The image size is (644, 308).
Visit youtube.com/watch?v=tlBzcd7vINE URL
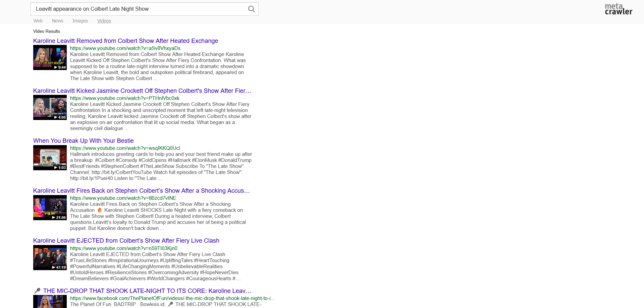tap(123, 198)
